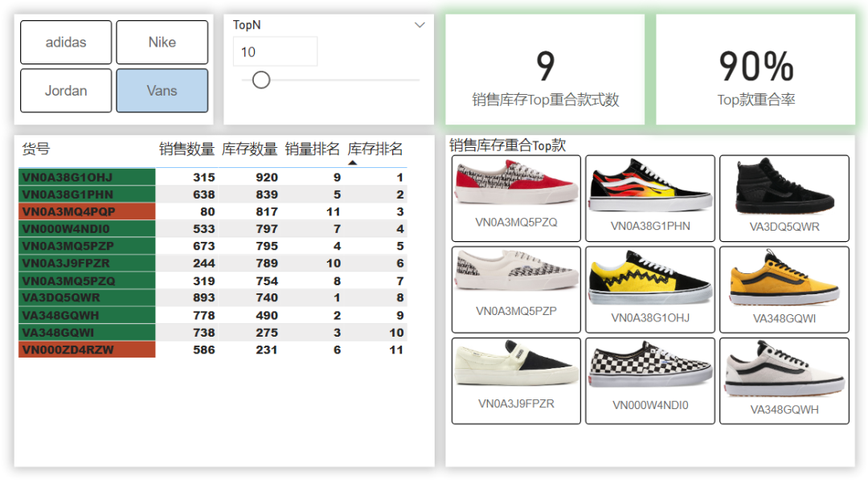Select table row VA348GQWI
Image resolution: width=868 pixels, height=483 pixels.
click(x=212, y=333)
